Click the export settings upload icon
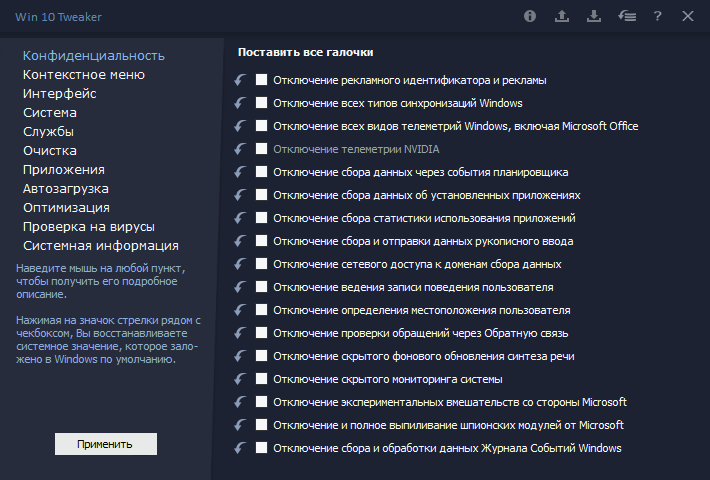The image size is (710, 480). click(562, 16)
